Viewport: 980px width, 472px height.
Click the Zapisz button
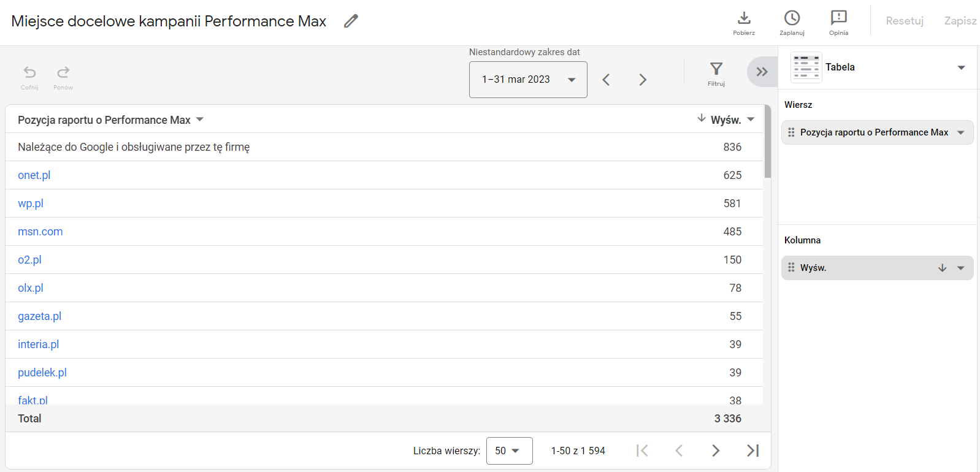coord(960,21)
